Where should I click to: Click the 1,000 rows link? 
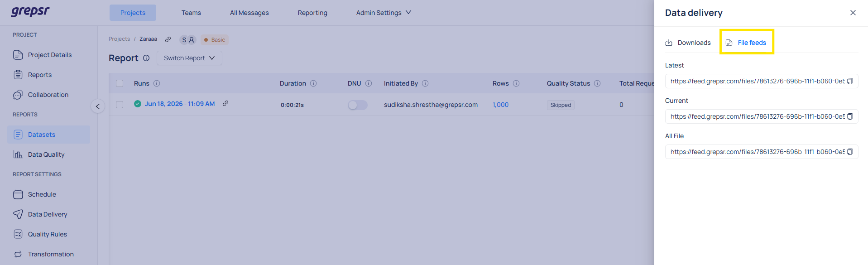pos(500,105)
